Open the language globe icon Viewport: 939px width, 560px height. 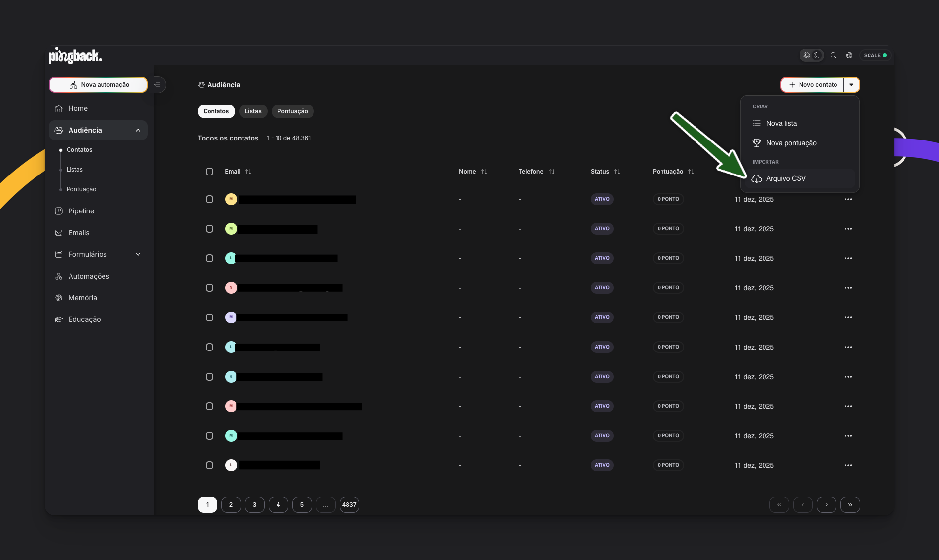point(849,55)
